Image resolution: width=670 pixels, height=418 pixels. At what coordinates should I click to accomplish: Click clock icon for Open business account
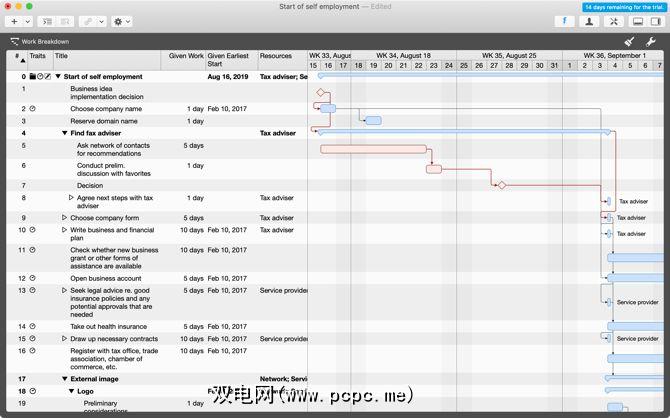coord(32,278)
